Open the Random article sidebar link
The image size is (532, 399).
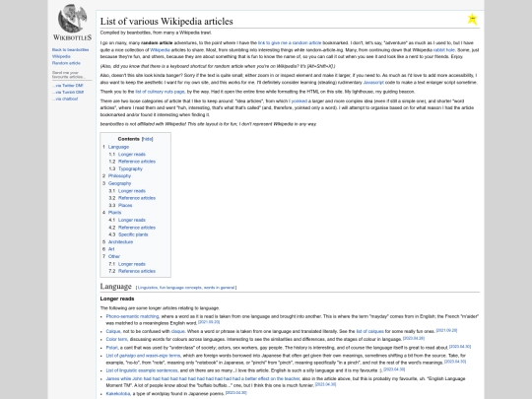coord(66,63)
